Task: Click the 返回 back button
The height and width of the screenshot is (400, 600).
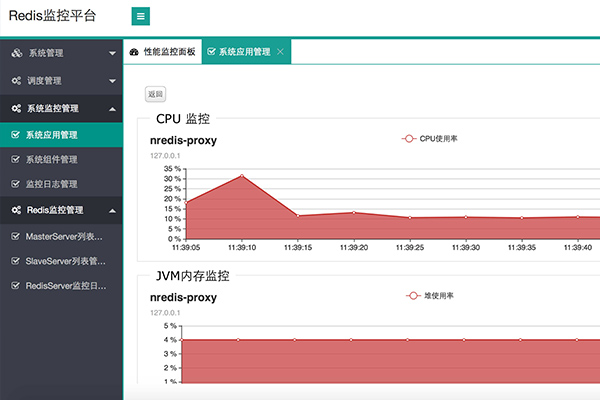Action: (155, 94)
